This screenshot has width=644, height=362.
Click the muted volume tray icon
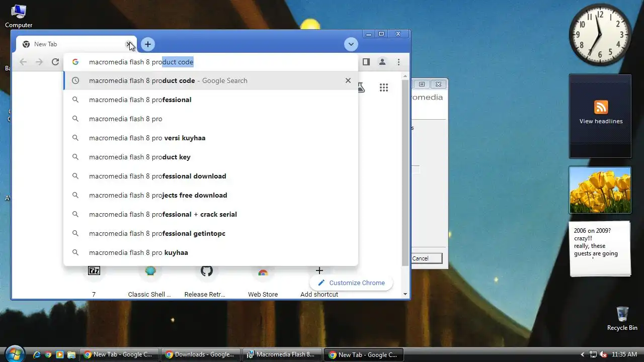pyautogui.click(x=603, y=354)
